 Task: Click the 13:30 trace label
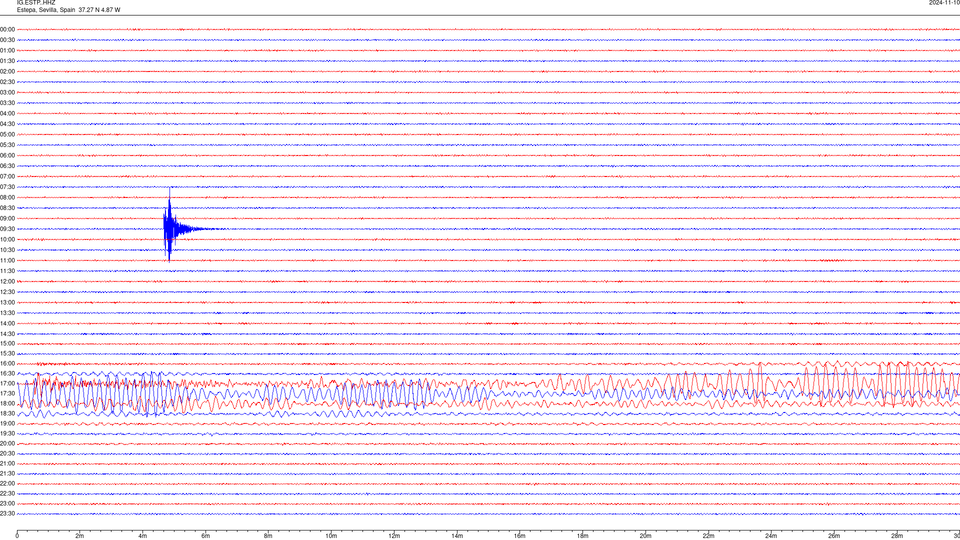point(7,313)
